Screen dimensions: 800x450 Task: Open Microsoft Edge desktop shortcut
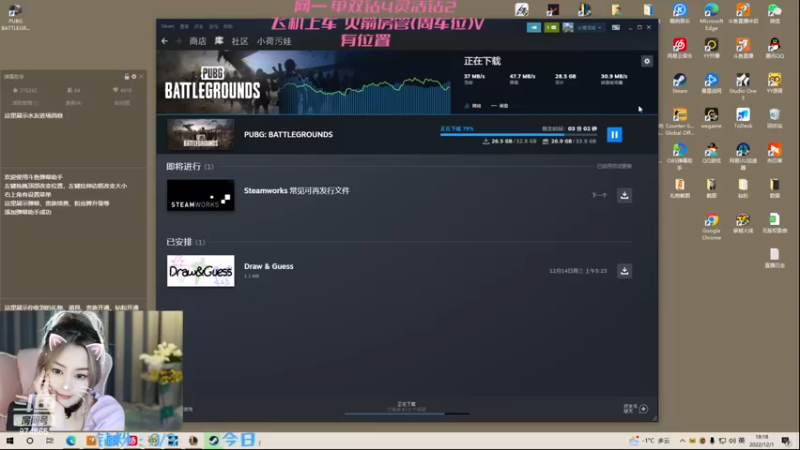(x=711, y=17)
